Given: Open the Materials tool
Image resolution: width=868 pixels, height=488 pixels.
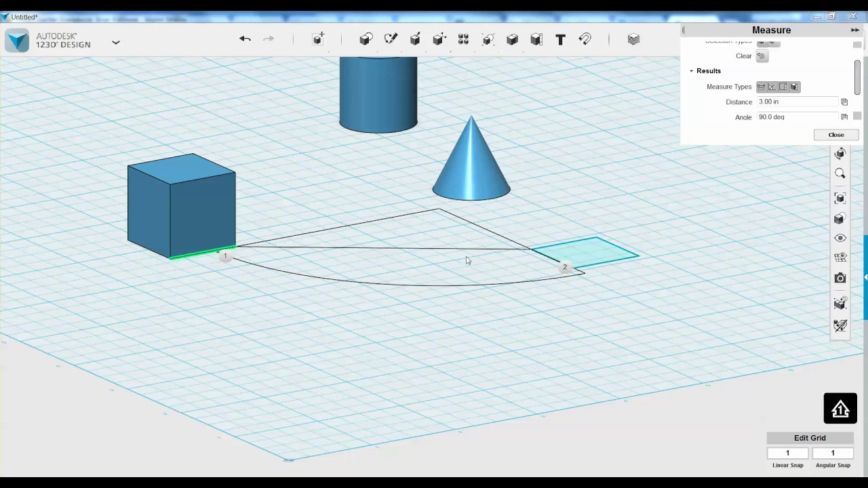Looking at the screenshot, I should pos(633,39).
